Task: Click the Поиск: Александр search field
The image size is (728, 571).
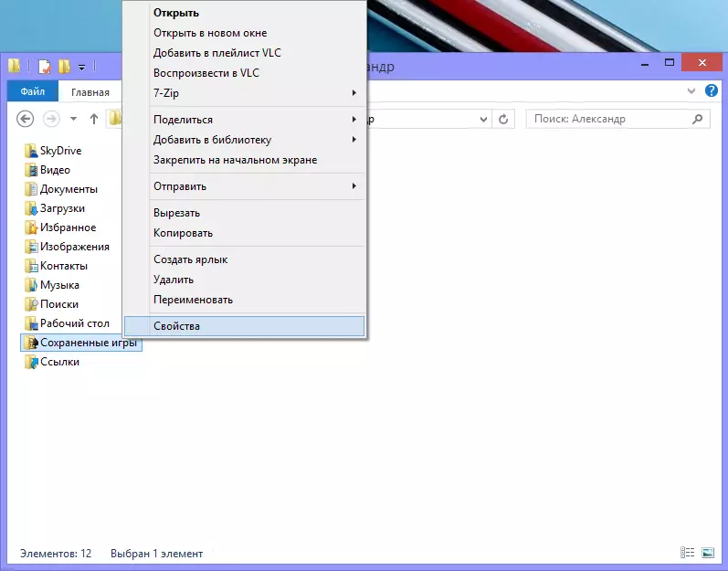Action: coord(617,120)
